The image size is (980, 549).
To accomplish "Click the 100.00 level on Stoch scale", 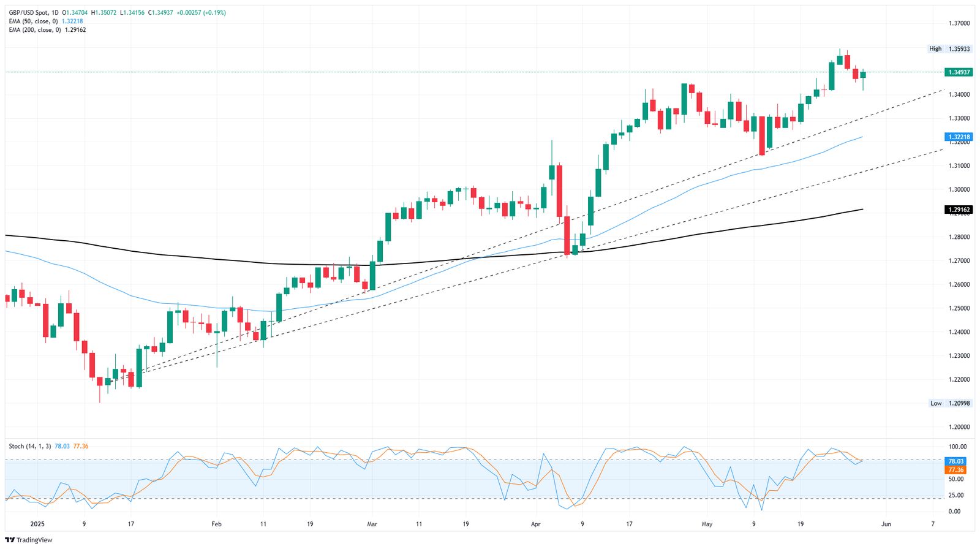I will pyautogui.click(x=957, y=447).
